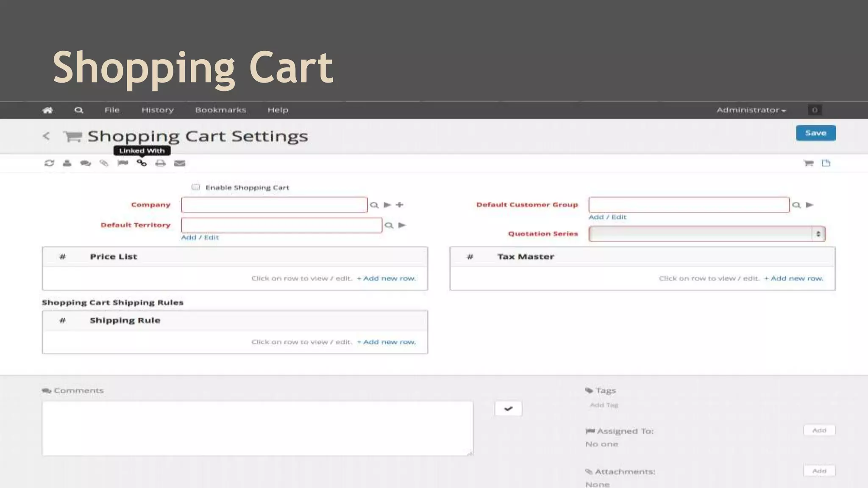This screenshot has height=488, width=868.
Task: Click the print icon in toolbar
Action: 160,163
